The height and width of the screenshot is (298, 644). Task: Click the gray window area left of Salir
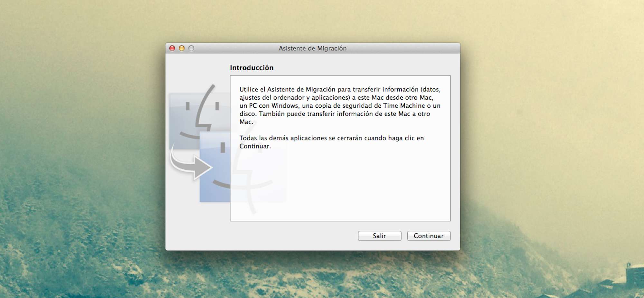[x=290, y=236]
